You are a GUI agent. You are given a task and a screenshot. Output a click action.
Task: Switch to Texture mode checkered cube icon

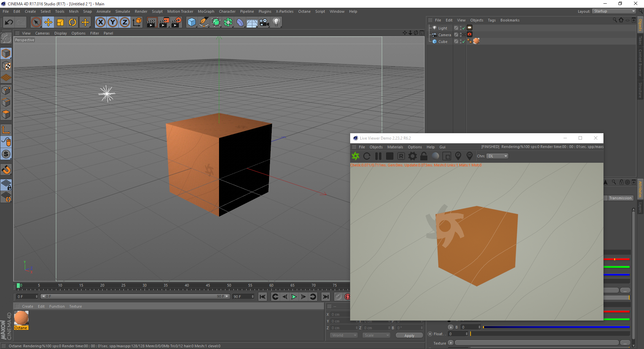[6, 66]
